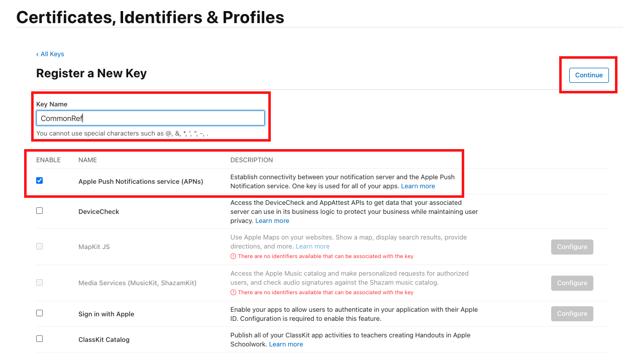Enable the Sign in with Apple checkbox

point(40,313)
